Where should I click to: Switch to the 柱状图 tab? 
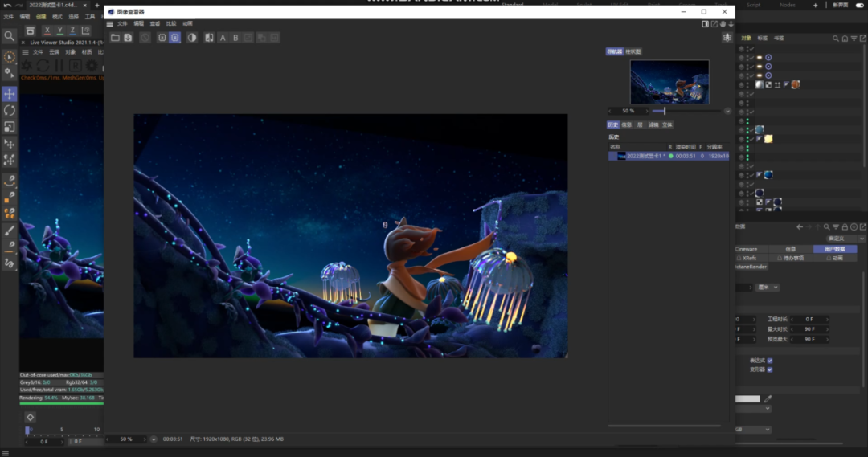click(633, 51)
